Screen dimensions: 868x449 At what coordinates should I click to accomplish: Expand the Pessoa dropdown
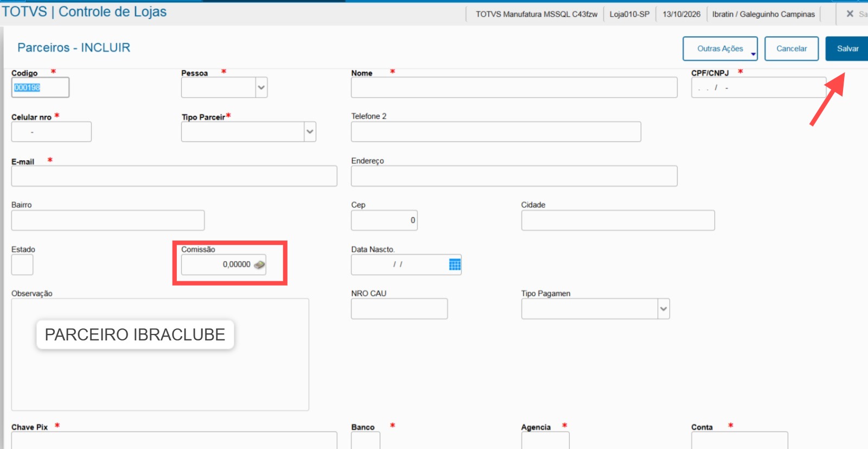coord(261,87)
